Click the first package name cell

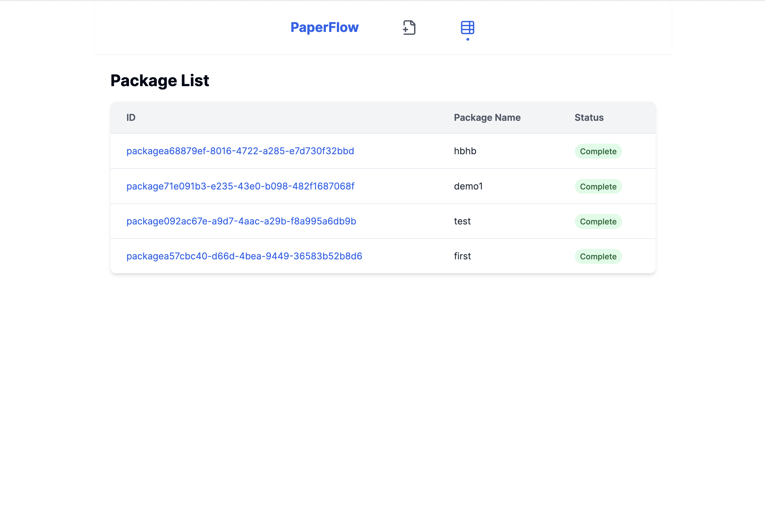tap(462, 256)
